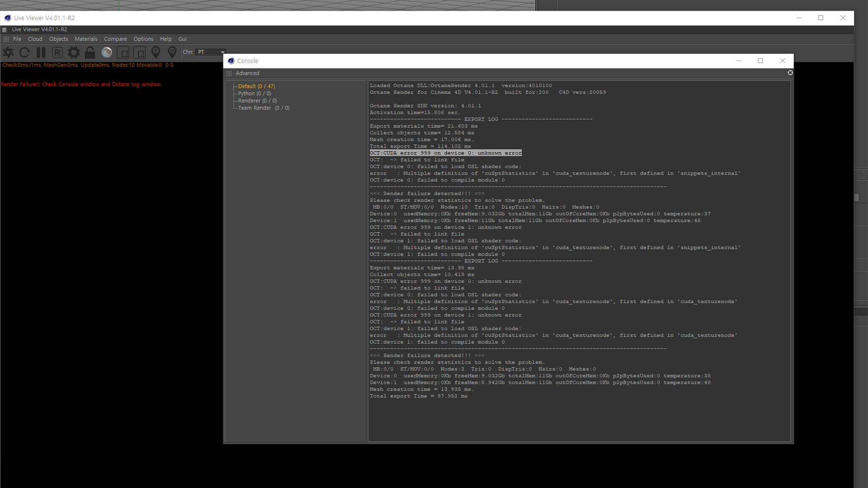Viewport: 868px width, 488px height.
Task: Click the material picker M pin icon
Action: 172,52
